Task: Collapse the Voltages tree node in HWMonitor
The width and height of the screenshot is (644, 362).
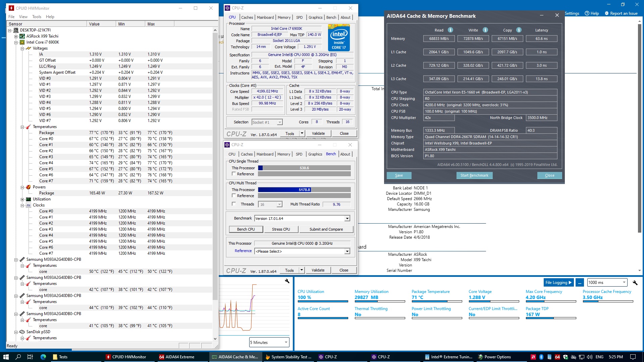Action: [22, 48]
